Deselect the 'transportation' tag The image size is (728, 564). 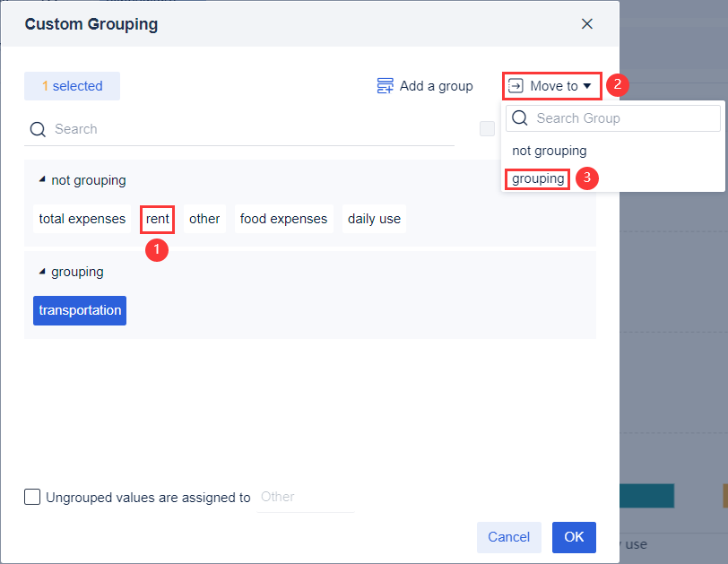coord(80,310)
